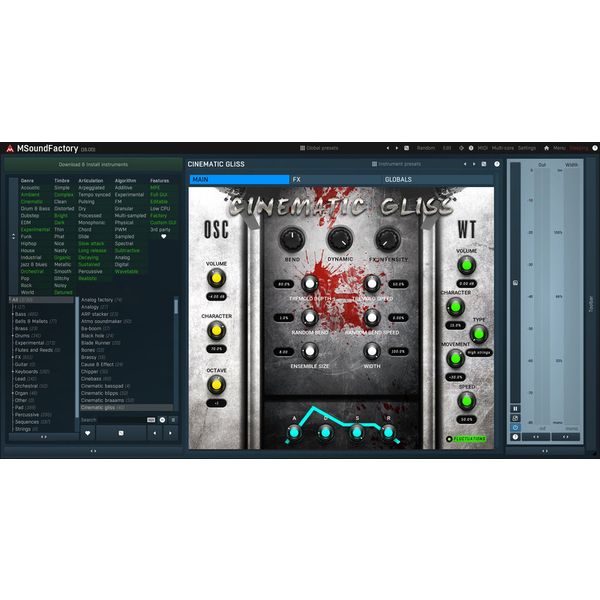This screenshot has width=600, height=600.
Task: Switch to the FX tab
Action: 336,179
